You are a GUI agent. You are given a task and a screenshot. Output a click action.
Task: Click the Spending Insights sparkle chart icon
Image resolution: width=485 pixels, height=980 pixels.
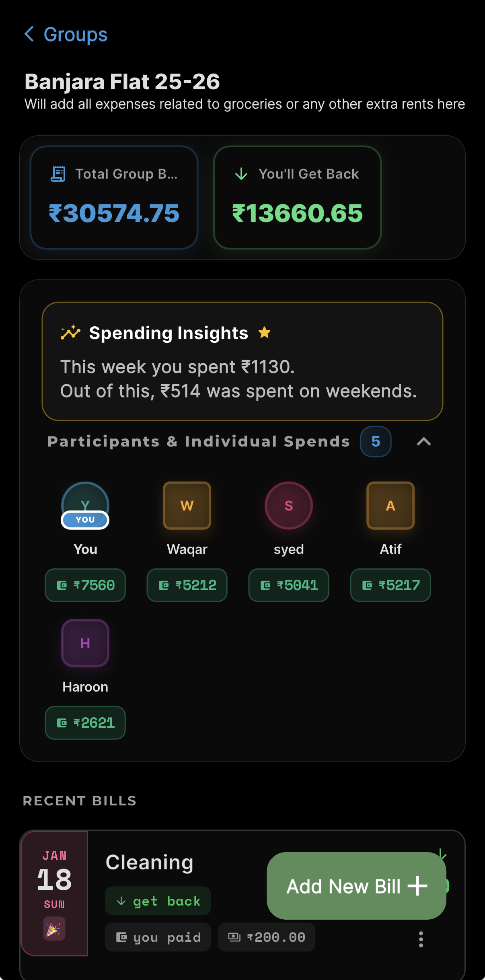(70, 333)
